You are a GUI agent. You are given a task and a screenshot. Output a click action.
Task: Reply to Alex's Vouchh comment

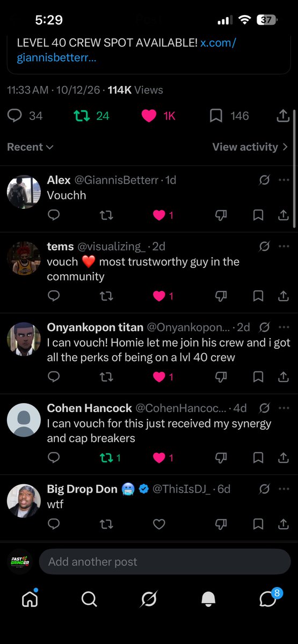pos(54,215)
